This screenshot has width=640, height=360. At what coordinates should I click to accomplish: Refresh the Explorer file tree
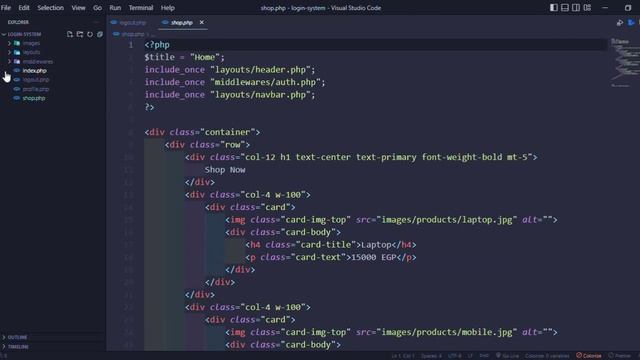[90, 34]
